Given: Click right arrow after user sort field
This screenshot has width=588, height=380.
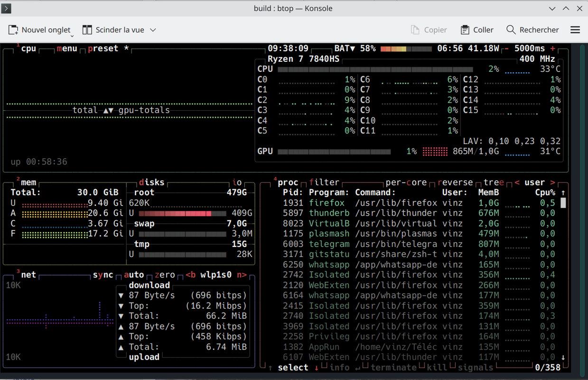Looking at the screenshot, I should tap(553, 182).
